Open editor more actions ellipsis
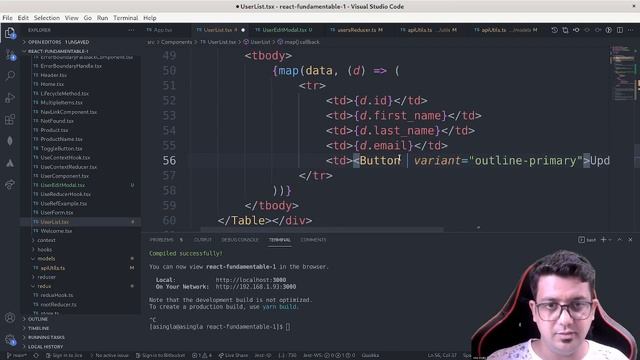 pos(631,30)
